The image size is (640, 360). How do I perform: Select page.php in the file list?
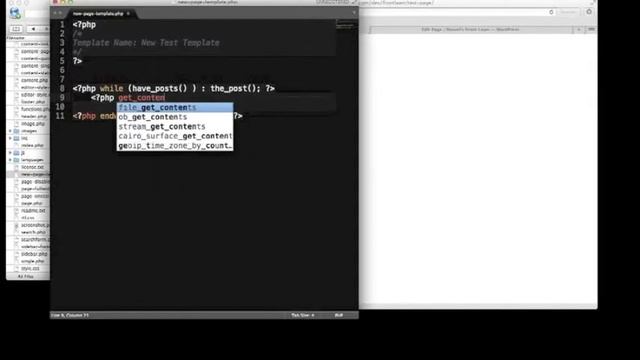click(32, 203)
